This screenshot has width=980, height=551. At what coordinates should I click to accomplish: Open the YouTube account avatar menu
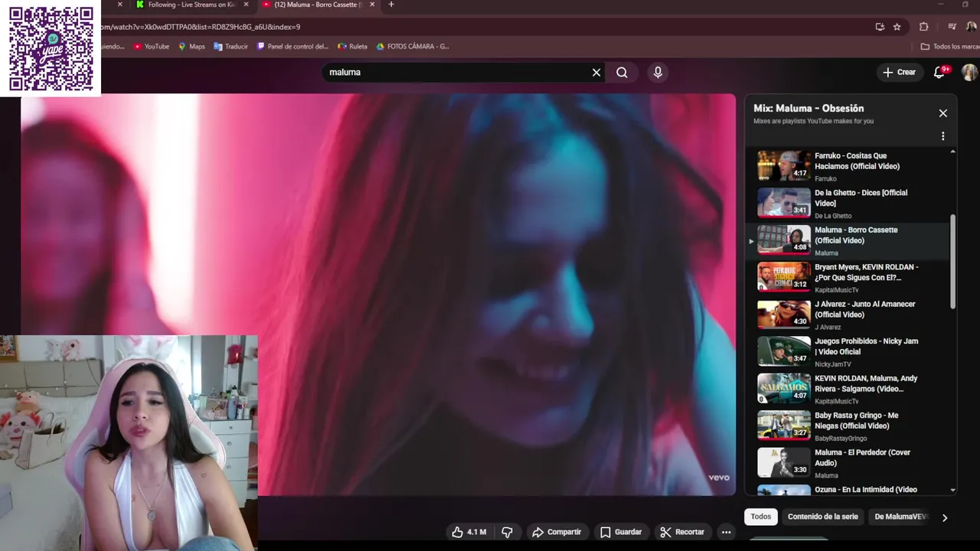pos(969,72)
